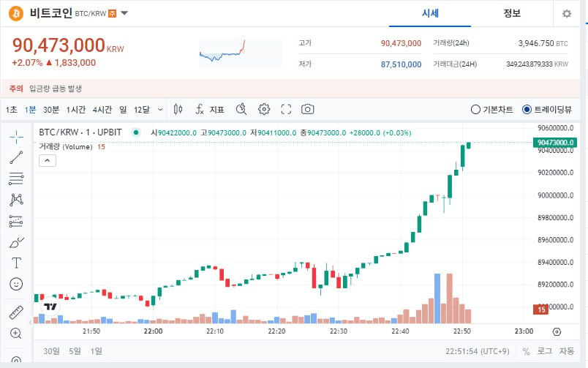Expand the additional time interval dropdown
The width and height of the screenshot is (588, 368).
160,110
